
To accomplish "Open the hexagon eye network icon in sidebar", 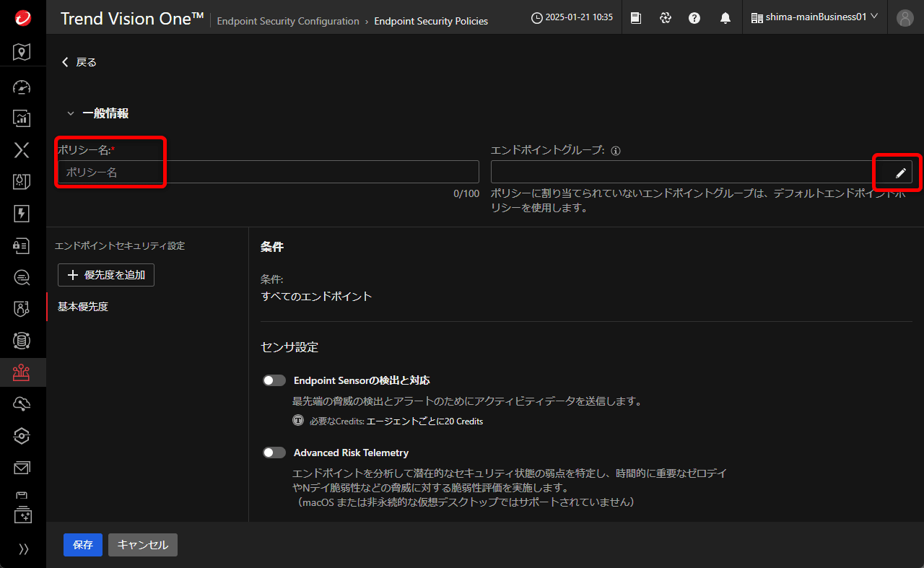I will tap(22, 436).
